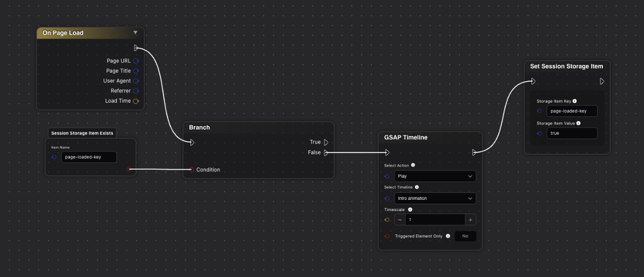Viewport: 644px width, 277px height.
Task: Click the Timescale info icon
Action: click(410, 210)
